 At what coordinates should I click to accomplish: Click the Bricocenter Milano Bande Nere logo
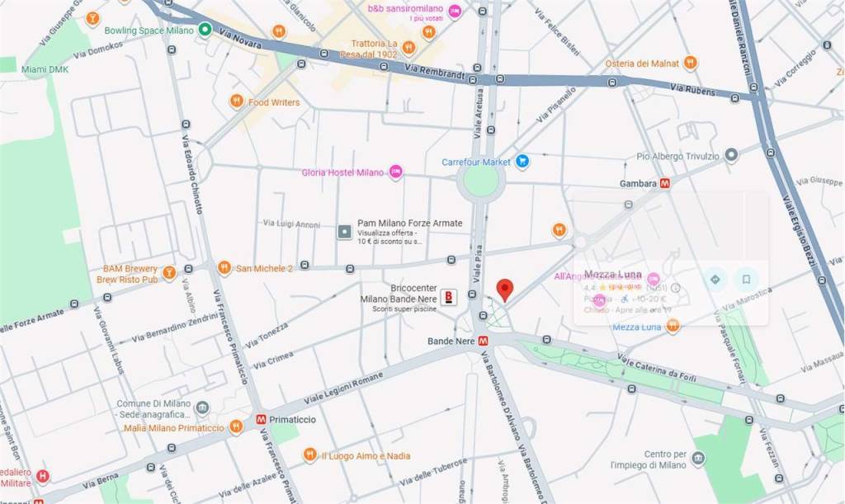(x=448, y=297)
